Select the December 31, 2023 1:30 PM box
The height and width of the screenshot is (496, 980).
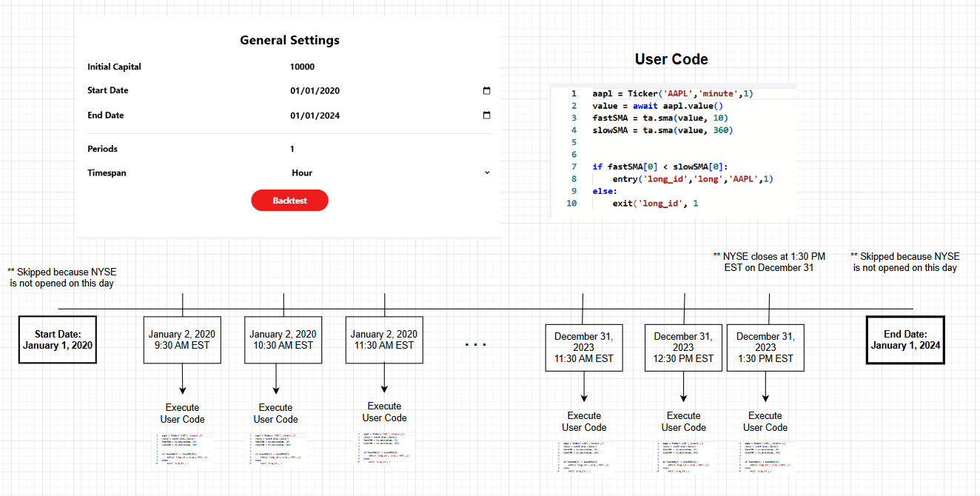point(765,347)
